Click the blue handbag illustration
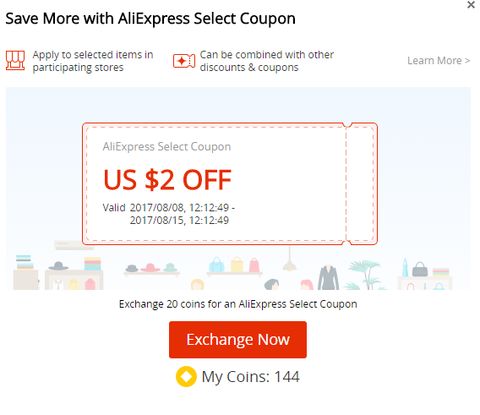Image resolution: width=480 pixels, height=415 pixels. [x=216, y=264]
